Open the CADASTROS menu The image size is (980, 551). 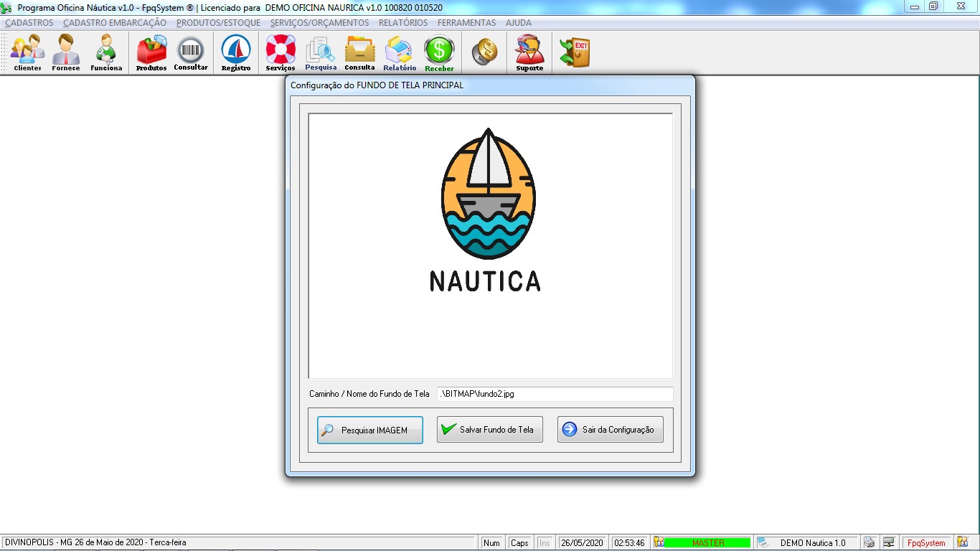tap(29, 23)
